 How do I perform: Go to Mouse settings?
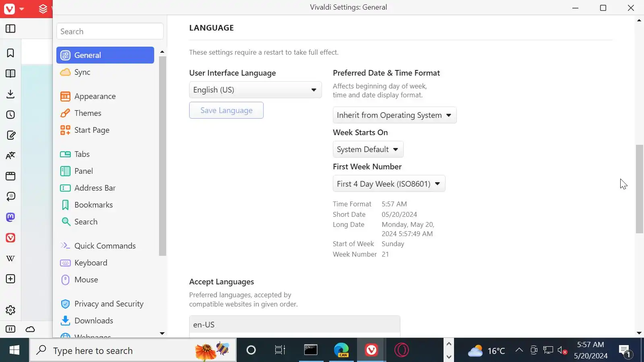[x=105, y=280]
